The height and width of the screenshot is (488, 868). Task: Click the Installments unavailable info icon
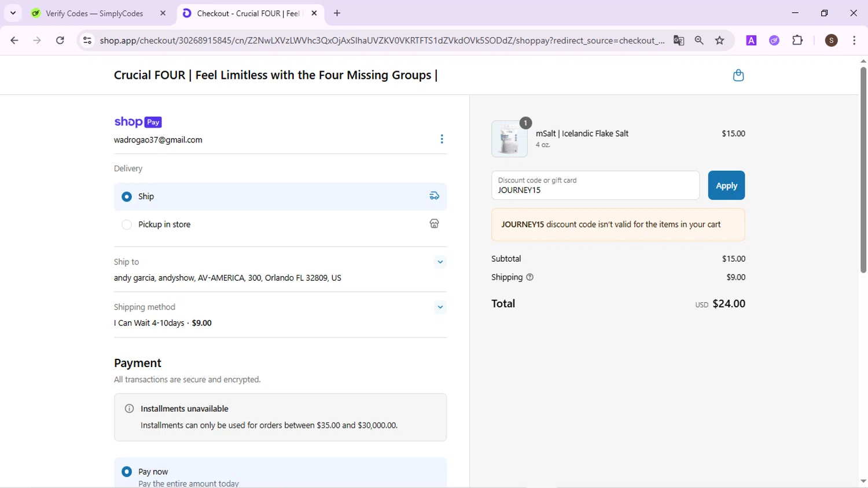pyautogui.click(x=129, y=409)
